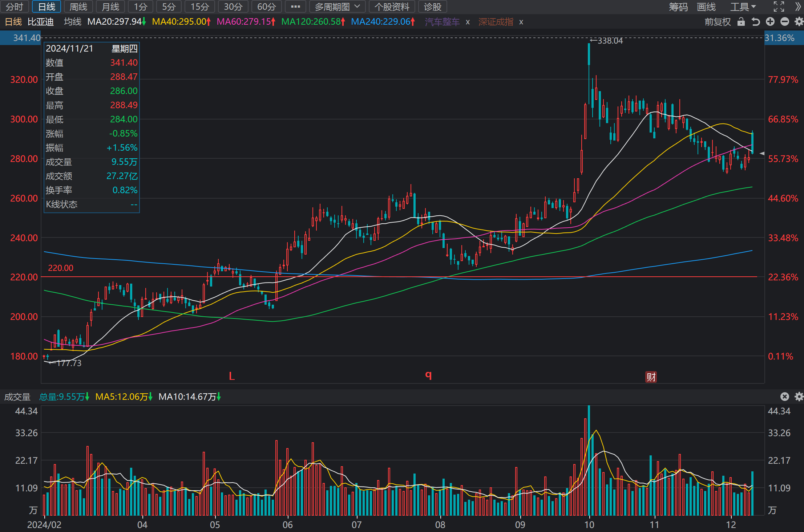Screen dimensions: 804x532
Task: Remove 深证成指 overlay with its x
Action: [x=521, y=22]
